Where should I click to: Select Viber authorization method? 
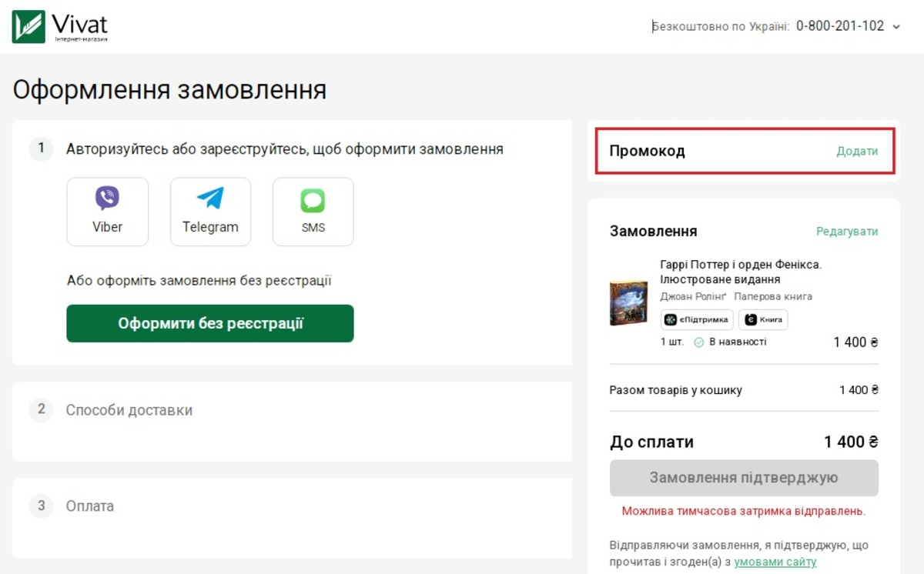coord(107,211)
